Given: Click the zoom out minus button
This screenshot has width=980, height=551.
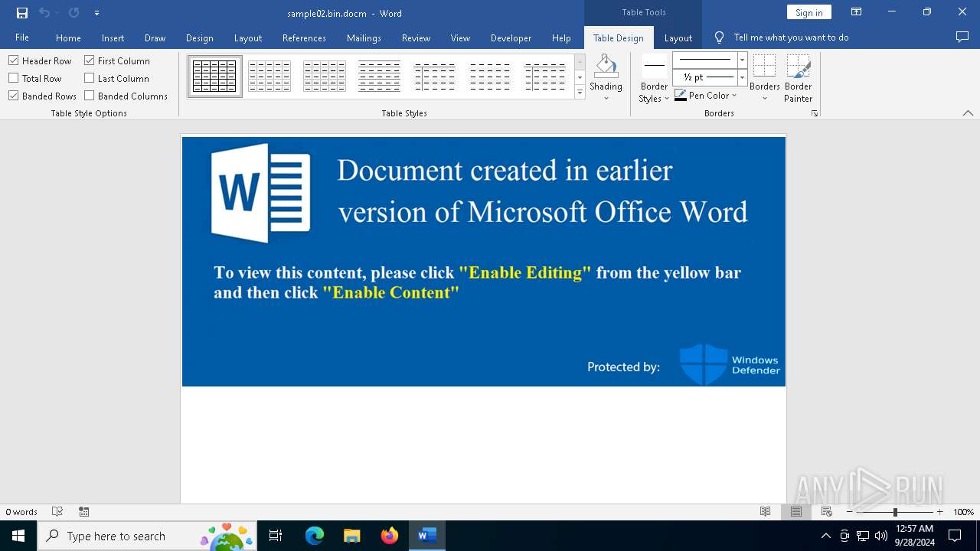Looking at the screenshot, I should point(850,512).
